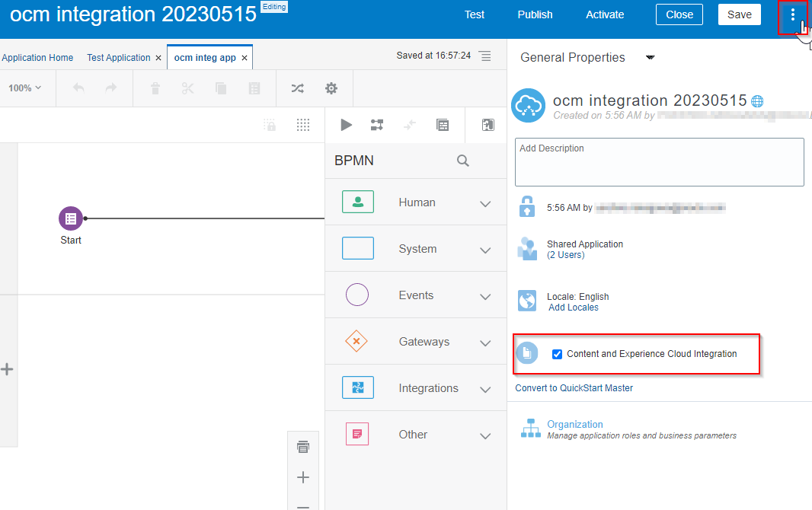Select the ocm integ app tab
Viewport: 812px width, 510px height.
click(x=205, y=57)
